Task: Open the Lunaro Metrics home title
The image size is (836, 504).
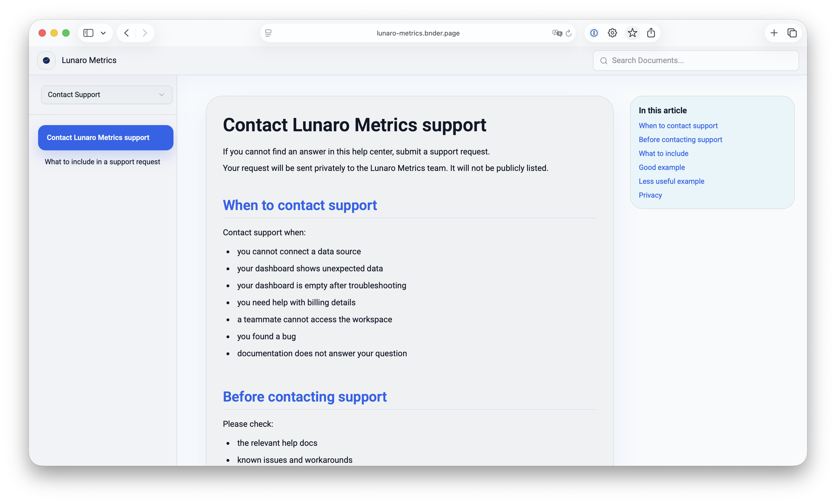Action: pyautogui.click(x=89, y=60)
